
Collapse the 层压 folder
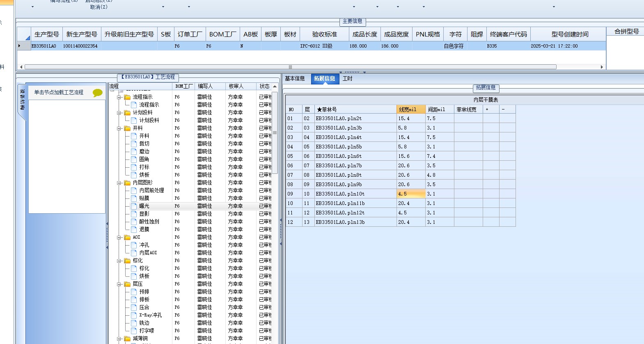coord(119,284)
